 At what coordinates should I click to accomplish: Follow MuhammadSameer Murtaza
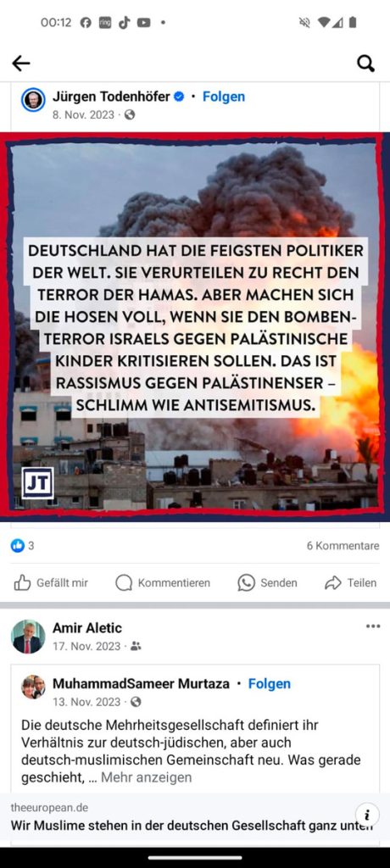point(270,684)
